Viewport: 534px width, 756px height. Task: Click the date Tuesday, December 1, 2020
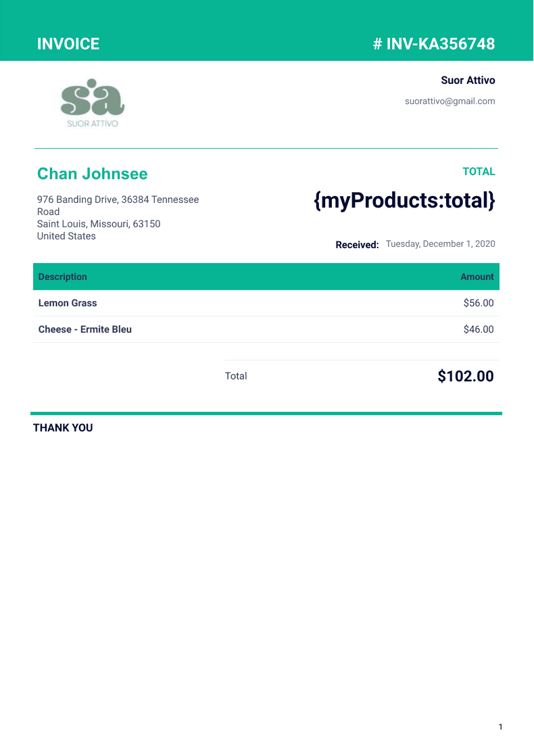tap(440, 244)
